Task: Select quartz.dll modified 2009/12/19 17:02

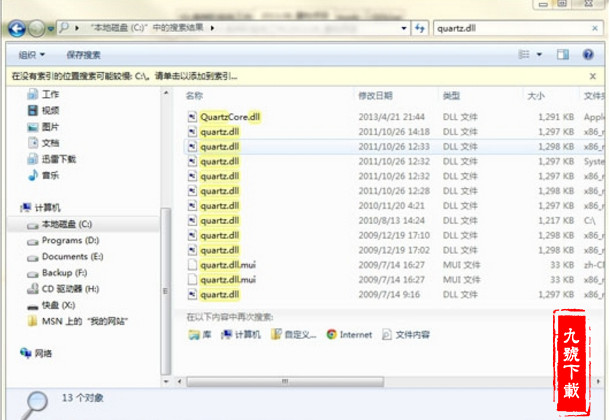Action: [219, 250]
